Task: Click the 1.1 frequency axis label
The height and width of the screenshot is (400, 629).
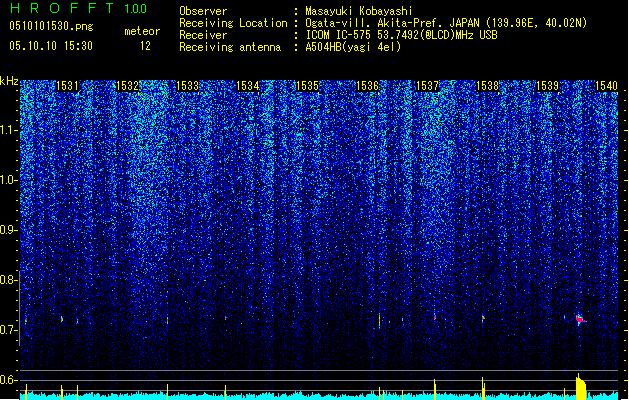Action: point(8,130)
